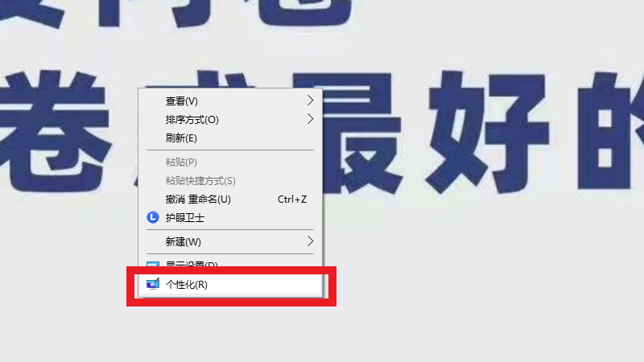The width and height of the screenshot is (644, 362).
Task: Expand the chevron next to 新建(W)
Action: [310, 241]
